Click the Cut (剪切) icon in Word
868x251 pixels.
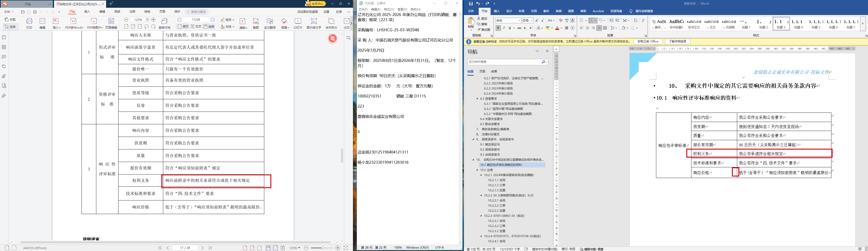482,19
